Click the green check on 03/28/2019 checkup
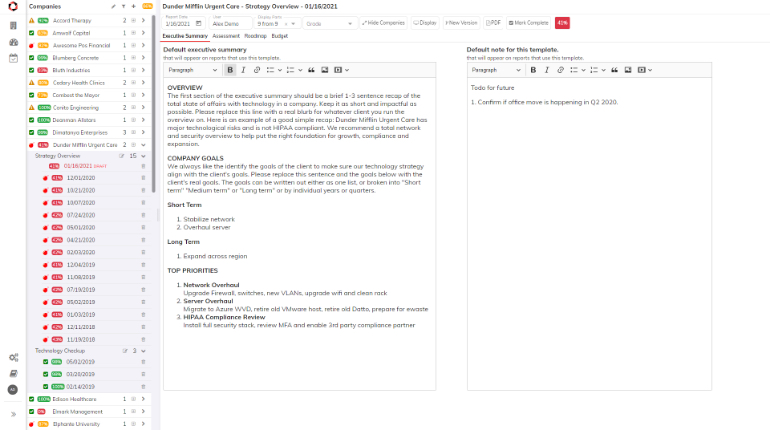The image size is (770, 430). point(45,375)
